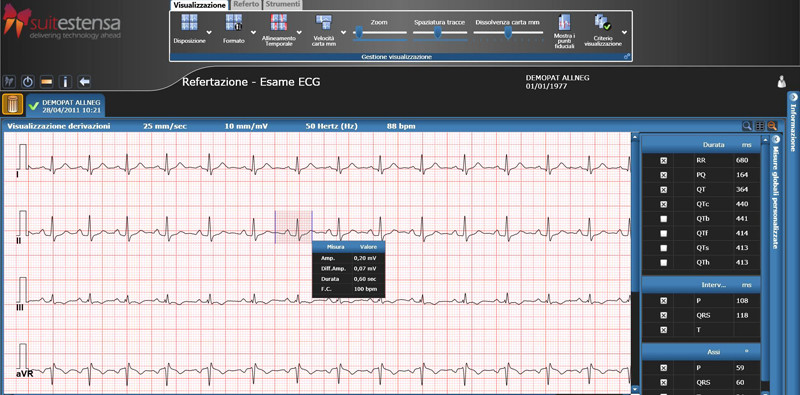Check the QTs measurement checkbox
Image resolution: width=800 pixels, height=395 pixels.
[x=663, y=248]
